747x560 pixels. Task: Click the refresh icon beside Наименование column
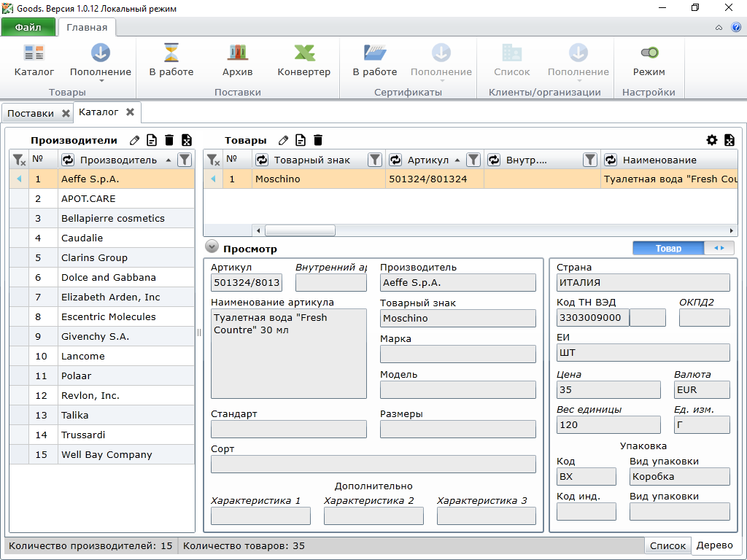click(611, 160)
